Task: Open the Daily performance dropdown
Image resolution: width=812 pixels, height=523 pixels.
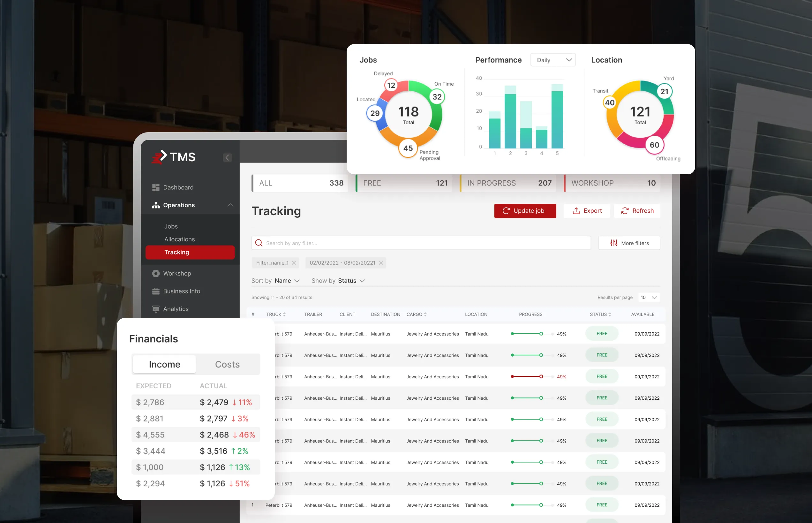Action: [553, 60]
